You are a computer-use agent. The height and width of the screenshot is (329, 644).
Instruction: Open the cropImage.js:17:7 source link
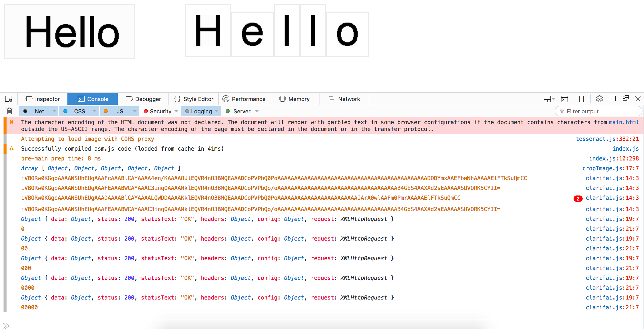point(610,168)
